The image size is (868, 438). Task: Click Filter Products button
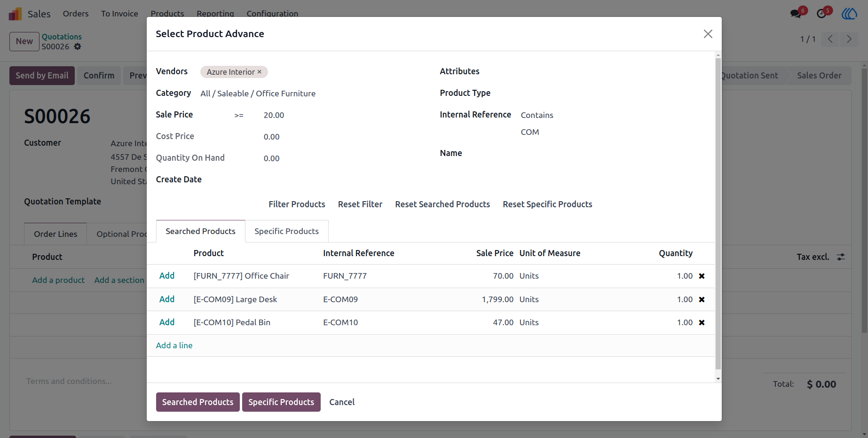click(297, 204)
